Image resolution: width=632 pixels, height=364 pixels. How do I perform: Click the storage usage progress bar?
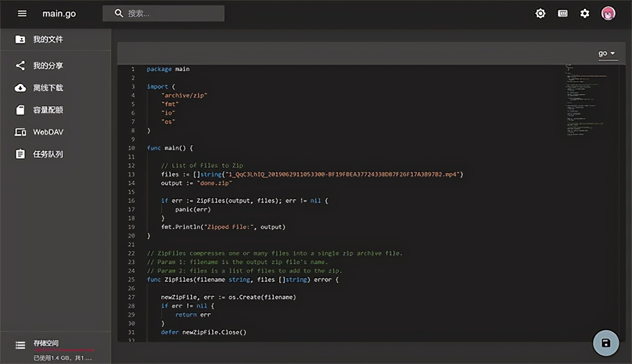64,350
